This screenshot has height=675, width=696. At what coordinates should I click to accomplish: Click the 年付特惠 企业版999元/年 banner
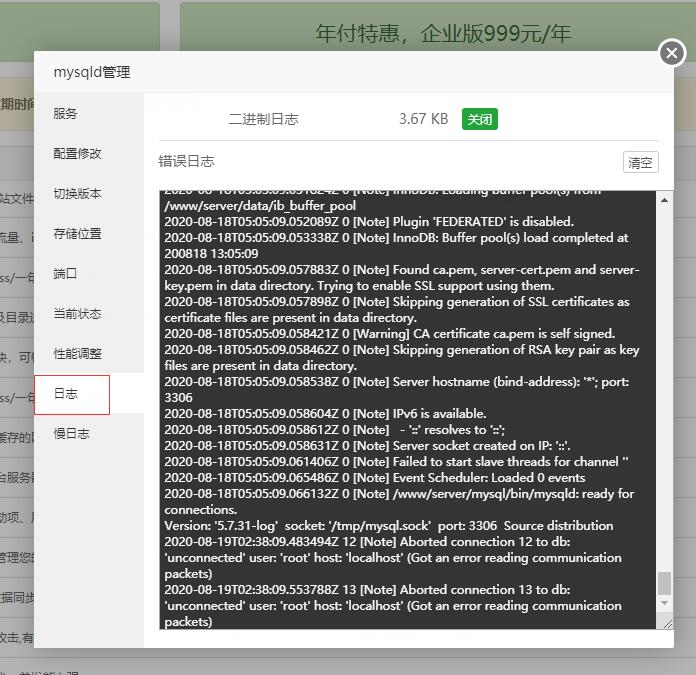click(443, 34)
